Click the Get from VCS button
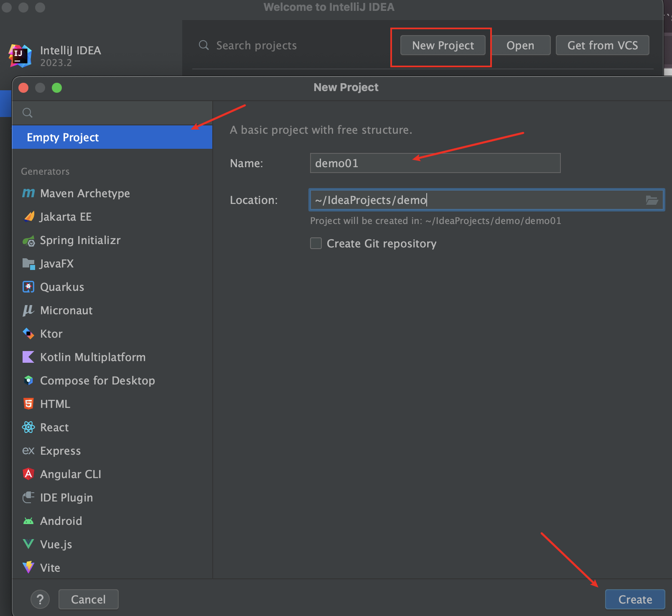672x616 pixels. tap(602, 45)
